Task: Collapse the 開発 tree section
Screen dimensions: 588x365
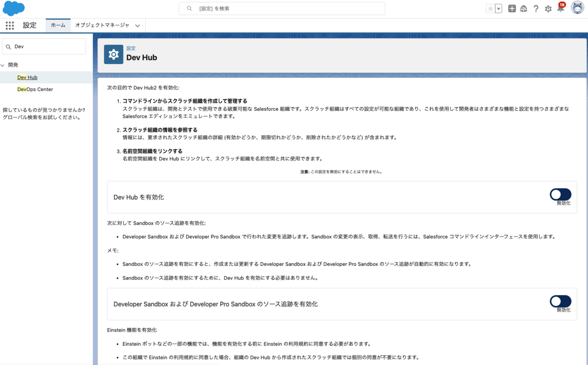Action: [2, 64]
